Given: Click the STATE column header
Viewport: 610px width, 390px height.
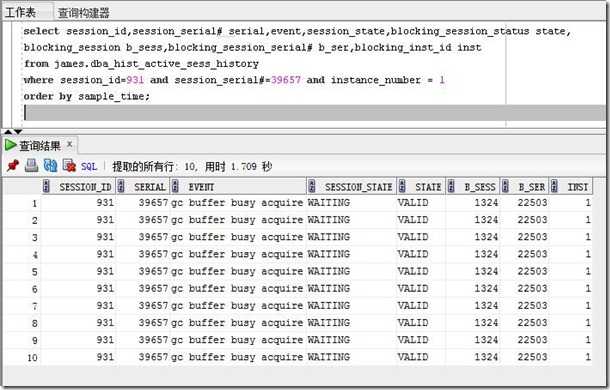Looking at the screenshot, I should 421,187.
